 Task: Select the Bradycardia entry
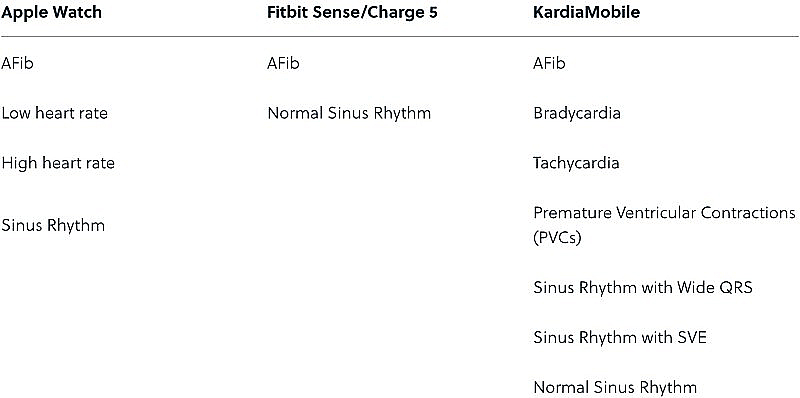pyautogui.click(x=577, y=113)
